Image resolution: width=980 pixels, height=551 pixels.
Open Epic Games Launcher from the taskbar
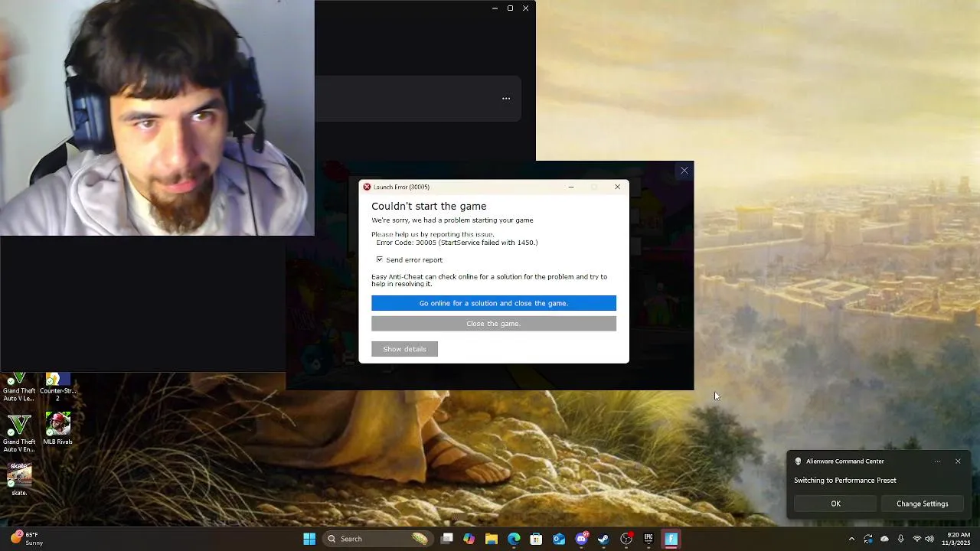tap(648, 539)
